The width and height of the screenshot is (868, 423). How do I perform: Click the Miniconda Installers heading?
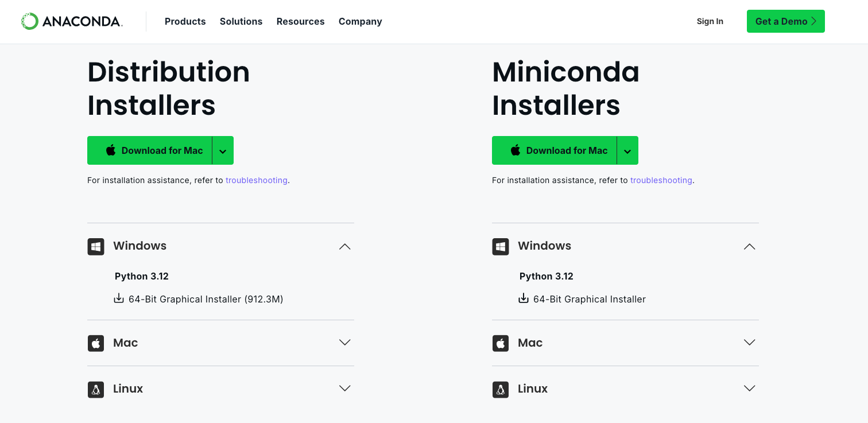pos(566,89)
